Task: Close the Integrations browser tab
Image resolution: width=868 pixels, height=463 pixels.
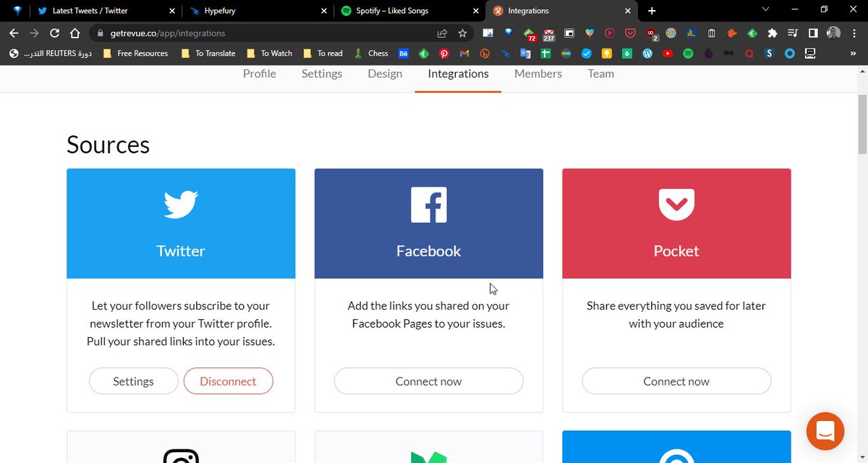Action: (626, 11)
